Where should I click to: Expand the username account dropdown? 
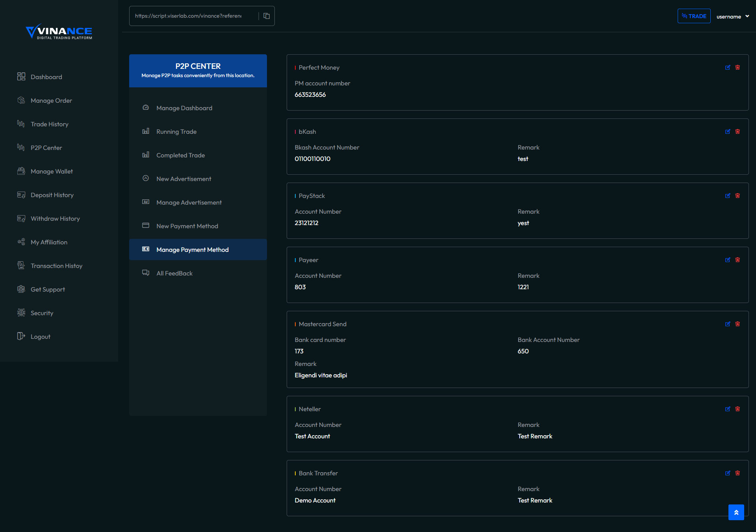(x=732, y=17)
